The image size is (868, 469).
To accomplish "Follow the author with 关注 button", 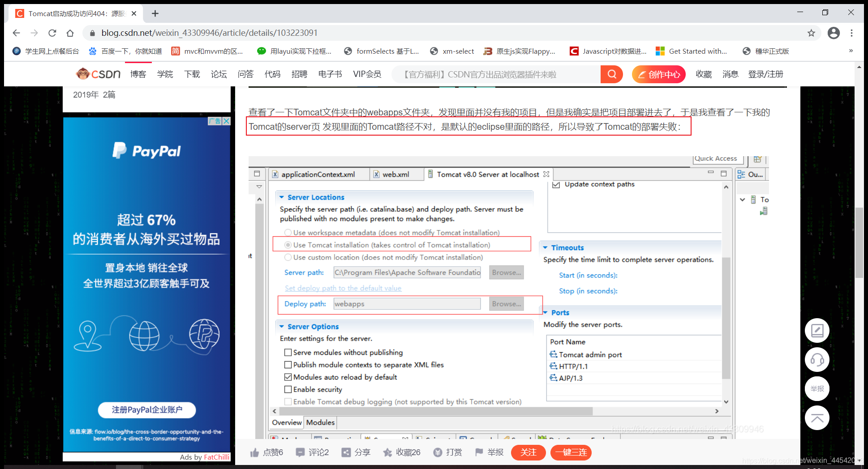I will 529,452.
